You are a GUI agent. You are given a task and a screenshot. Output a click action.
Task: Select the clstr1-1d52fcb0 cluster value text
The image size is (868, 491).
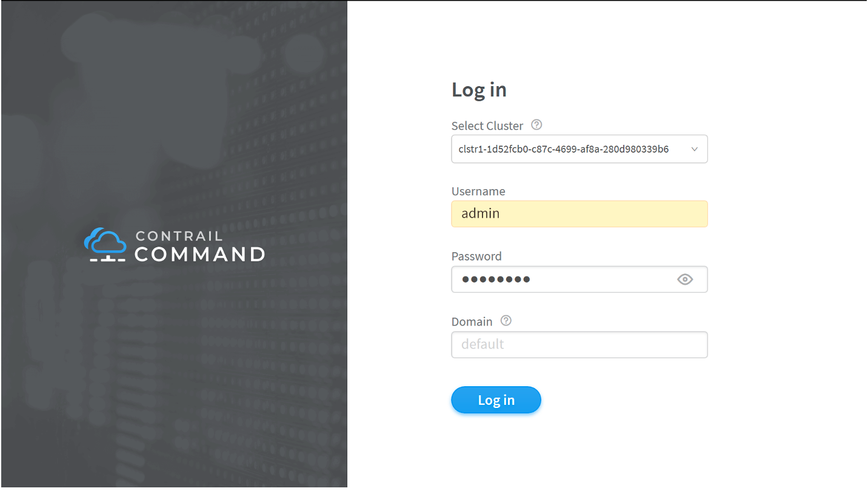[x=563, y=149]
